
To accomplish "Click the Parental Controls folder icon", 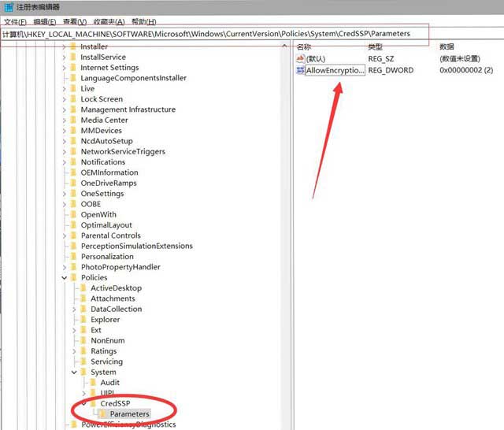I will (x=73, y=235).
